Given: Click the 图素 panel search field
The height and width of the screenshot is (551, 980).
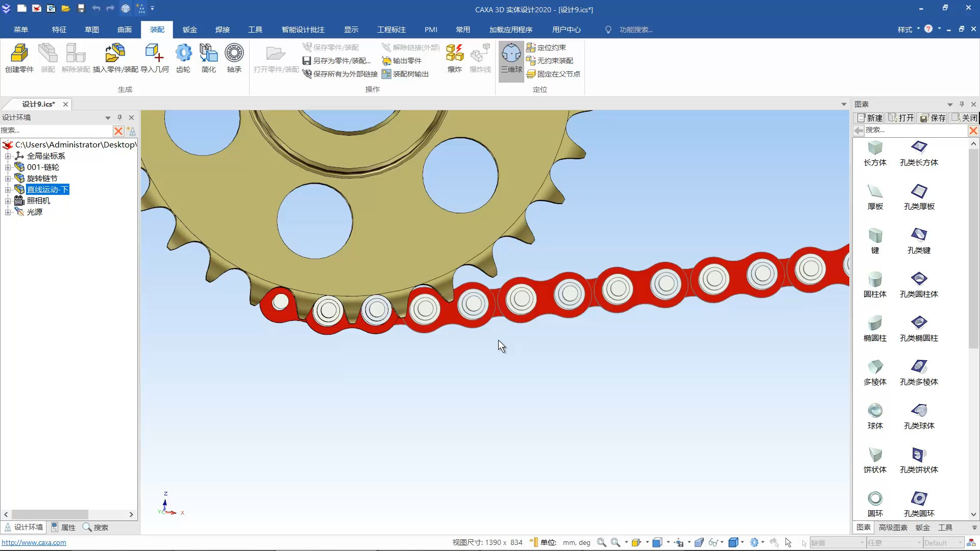Looking at the screenshot, I should tap(916, 130).
